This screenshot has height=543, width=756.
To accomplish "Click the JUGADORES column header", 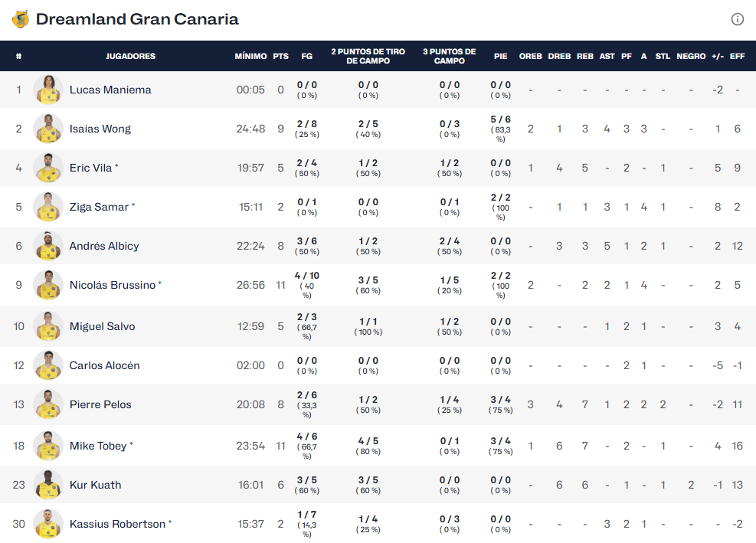I will pos(130,56).
